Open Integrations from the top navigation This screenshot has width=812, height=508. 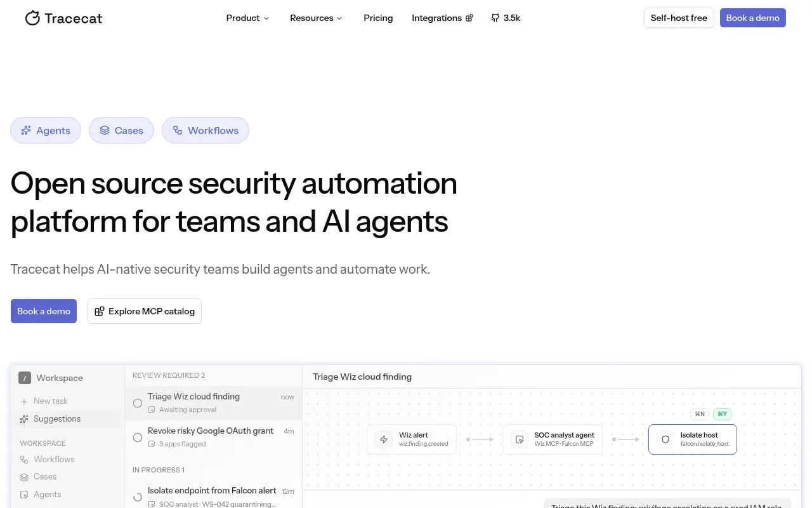click(442, 18)
